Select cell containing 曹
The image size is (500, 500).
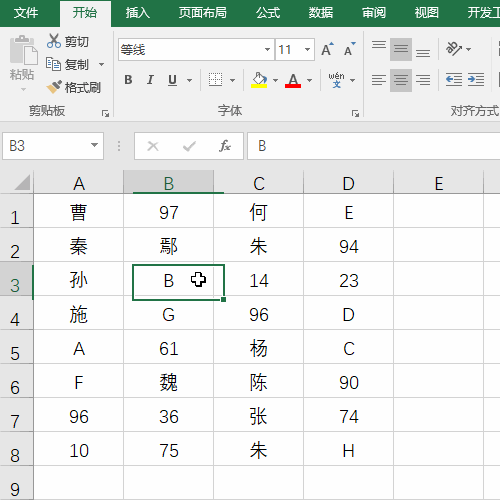79,211
